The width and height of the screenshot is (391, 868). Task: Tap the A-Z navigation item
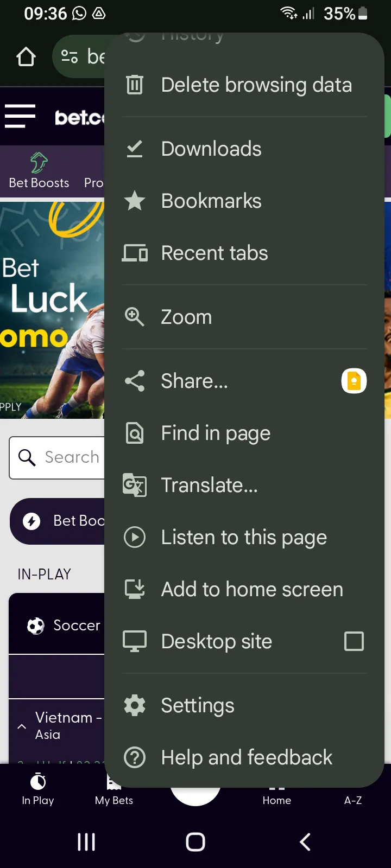click(x=353, y=800)
